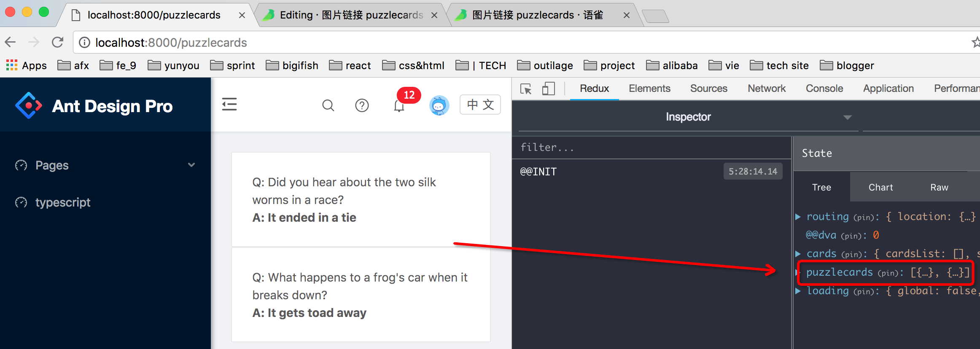980x349 pixels.
Task: Click the site info icon in address bar
Action: tap(85, 43)
